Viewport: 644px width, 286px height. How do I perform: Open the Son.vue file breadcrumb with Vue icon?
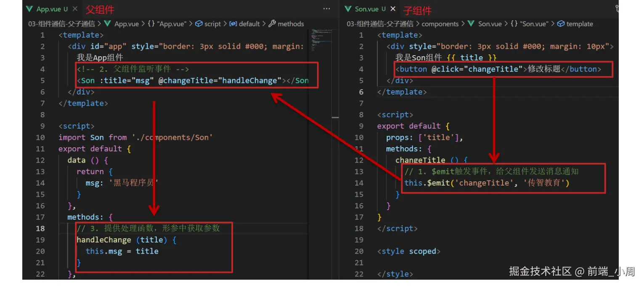pyautogui.click(x=485, y=24)
